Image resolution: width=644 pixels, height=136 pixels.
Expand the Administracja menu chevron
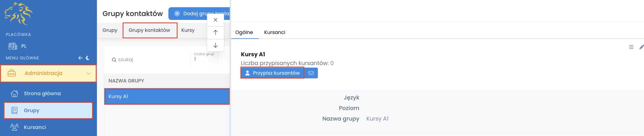point(88,73)
